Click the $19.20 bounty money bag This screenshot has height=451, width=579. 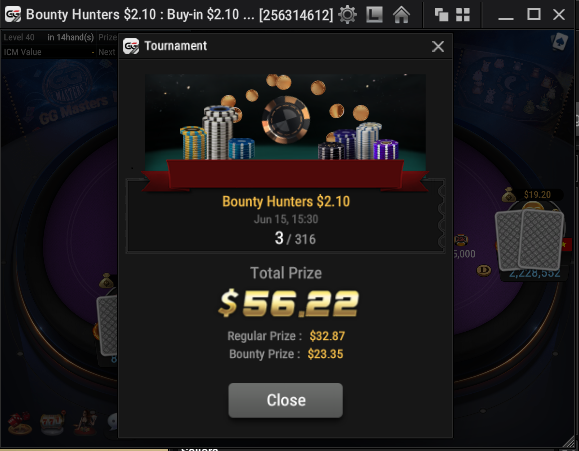(508, 195)
